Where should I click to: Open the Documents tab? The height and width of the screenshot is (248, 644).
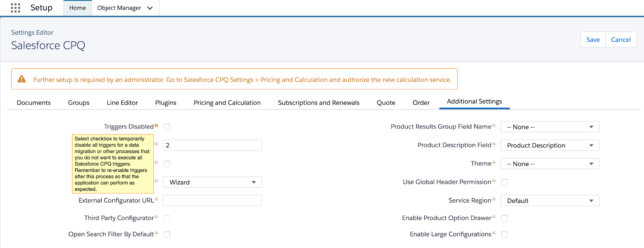[x=34, y=103]
